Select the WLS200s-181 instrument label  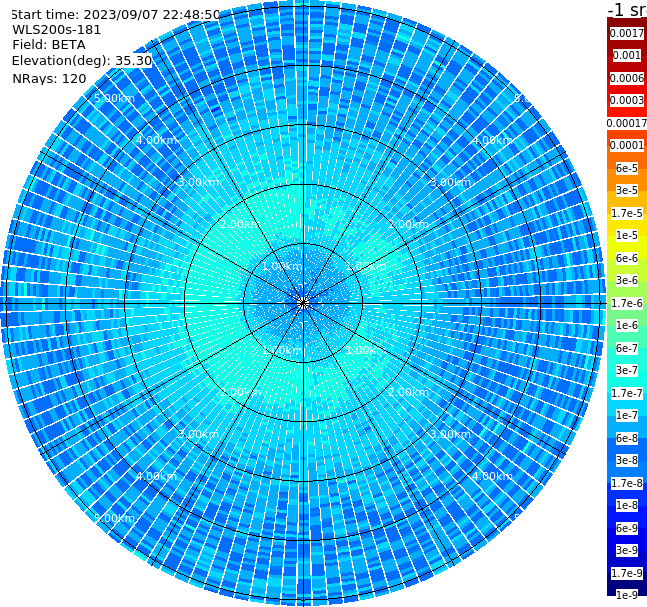click(57, 30)
